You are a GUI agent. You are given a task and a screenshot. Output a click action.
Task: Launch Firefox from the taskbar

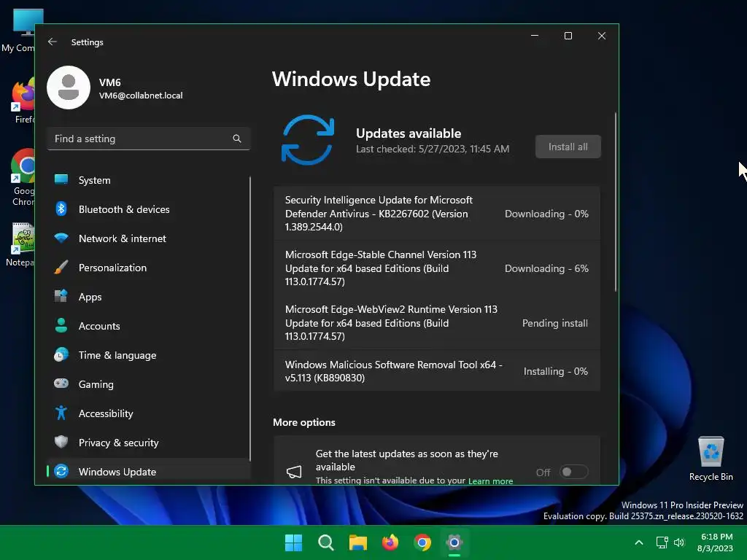390,542
